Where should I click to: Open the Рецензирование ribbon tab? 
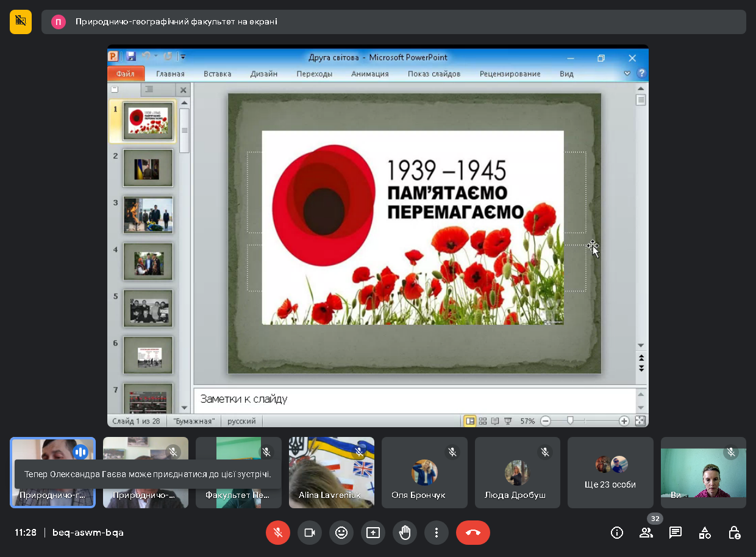pos(510,74)
